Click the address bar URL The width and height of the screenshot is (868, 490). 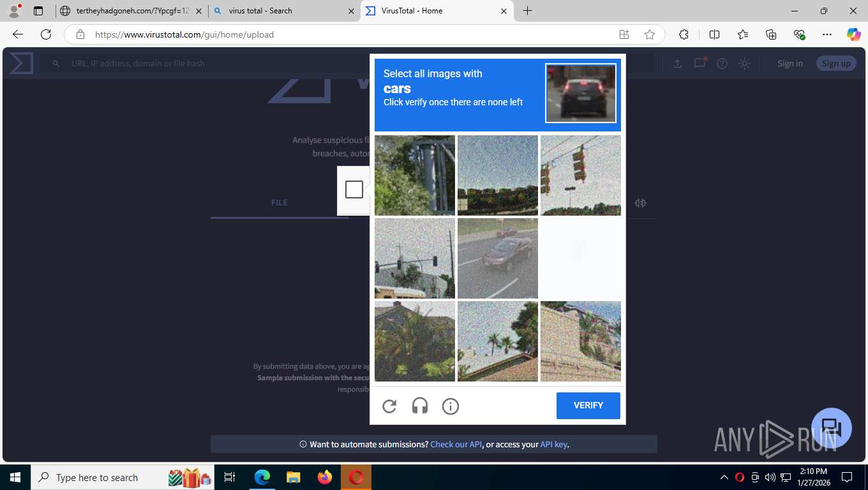coord(184,34)
